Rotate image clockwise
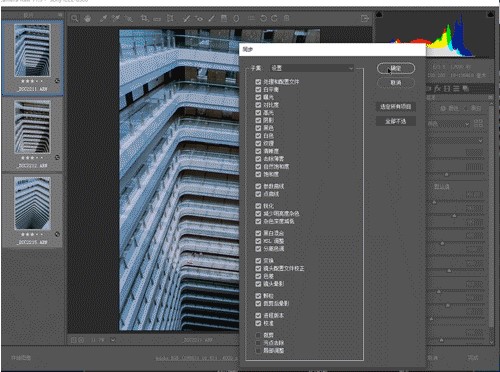The image size is (500, 372). pyautogui.click(x=274, y=18)
